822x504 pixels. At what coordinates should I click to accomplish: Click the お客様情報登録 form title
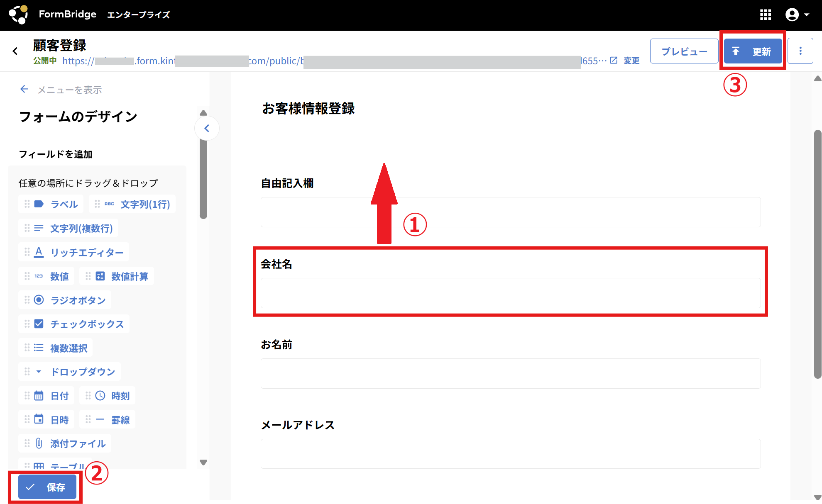[308, 109]
